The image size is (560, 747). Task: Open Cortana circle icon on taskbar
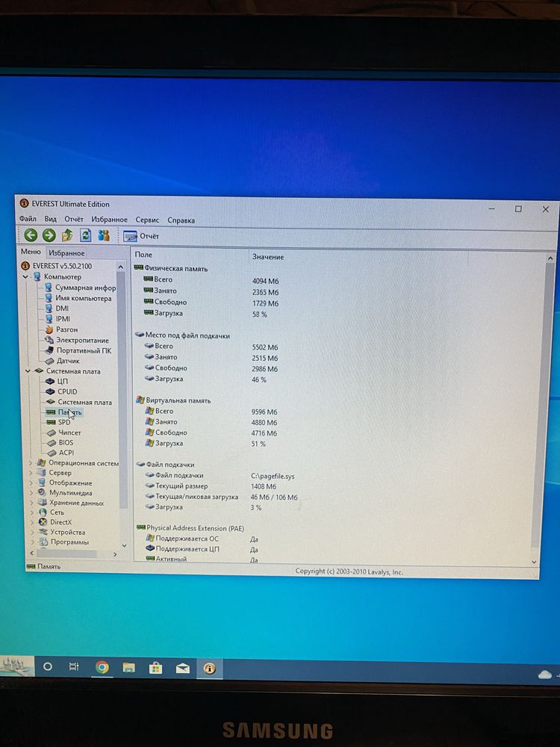tap(47, 666)
